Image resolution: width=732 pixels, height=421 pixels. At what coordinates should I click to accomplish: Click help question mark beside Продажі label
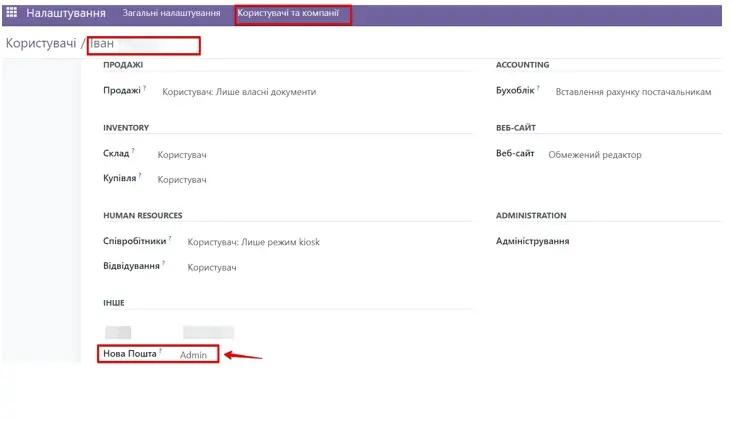pos(144,88)
